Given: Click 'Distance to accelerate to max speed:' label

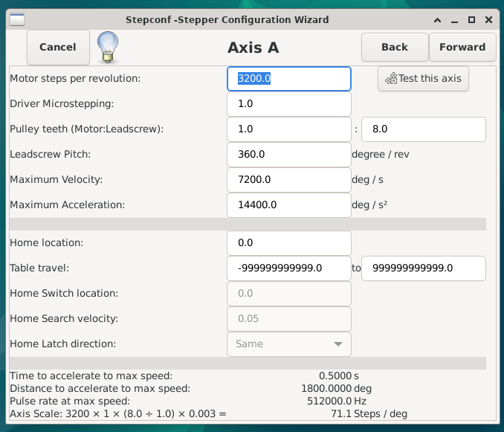Looking at the screenshot, I should pos(100,388).
